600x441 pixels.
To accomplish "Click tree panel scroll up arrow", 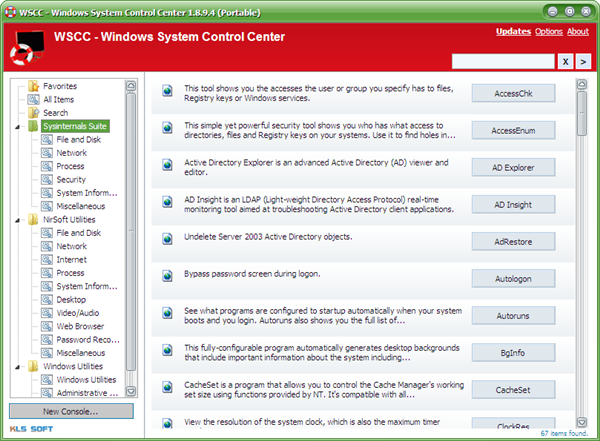I will tap(131, 85).
